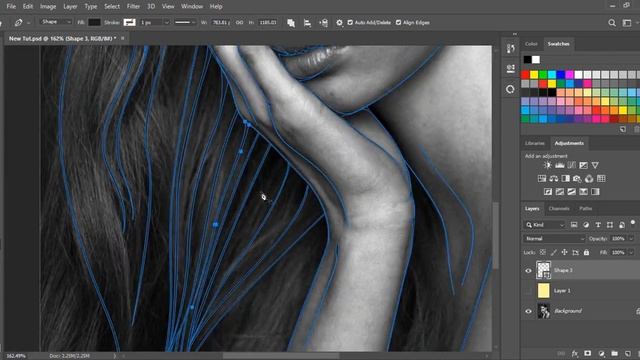This screenshot has width=640, height=360.
Task: Create a new layer icon
Action: [628, 353]
